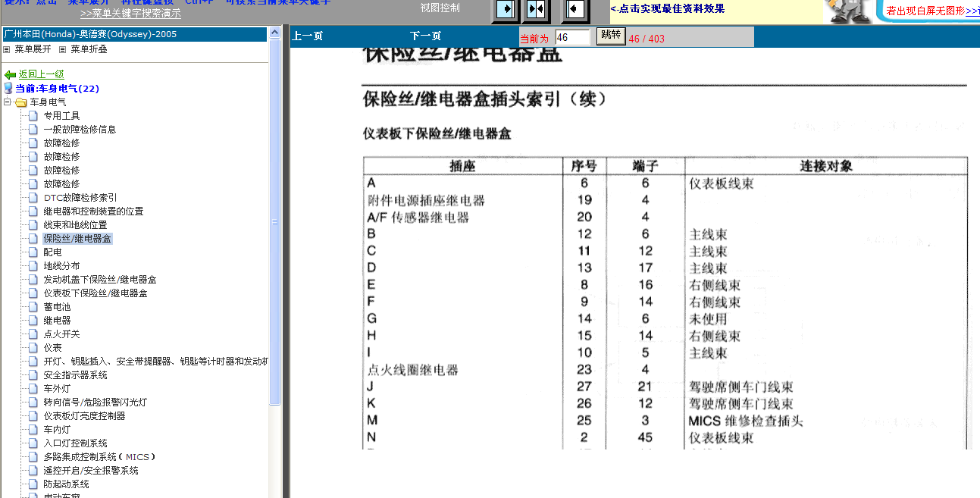The image size is (980, 498).
Task: Click the 端子 table column header
Action: pyautogui.click(x=645, y=166)
